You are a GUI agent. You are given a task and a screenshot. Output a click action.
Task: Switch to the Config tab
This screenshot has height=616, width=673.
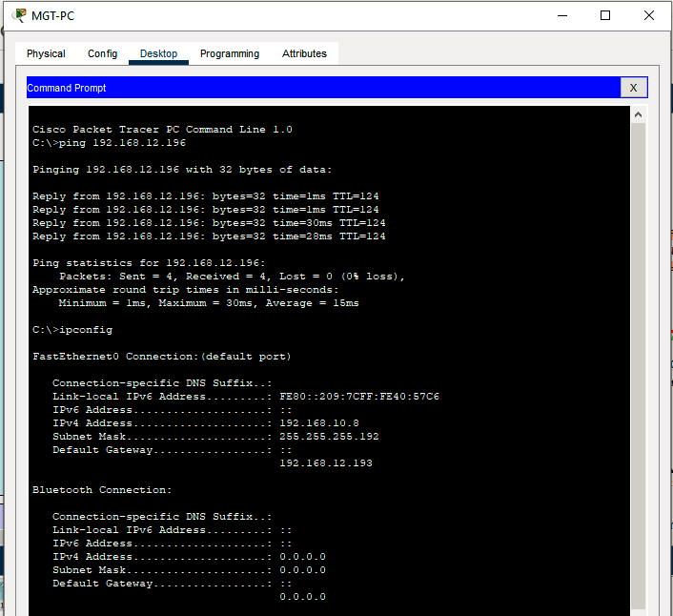coord(102,53)
